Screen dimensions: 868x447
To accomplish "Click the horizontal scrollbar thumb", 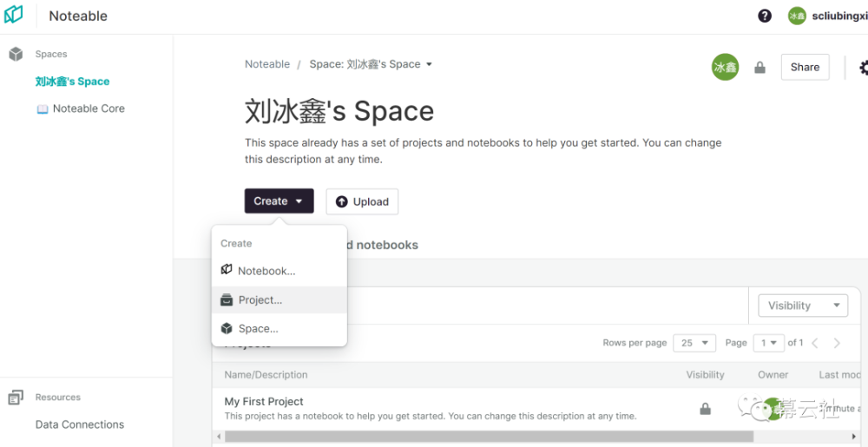I will point(489,437).
